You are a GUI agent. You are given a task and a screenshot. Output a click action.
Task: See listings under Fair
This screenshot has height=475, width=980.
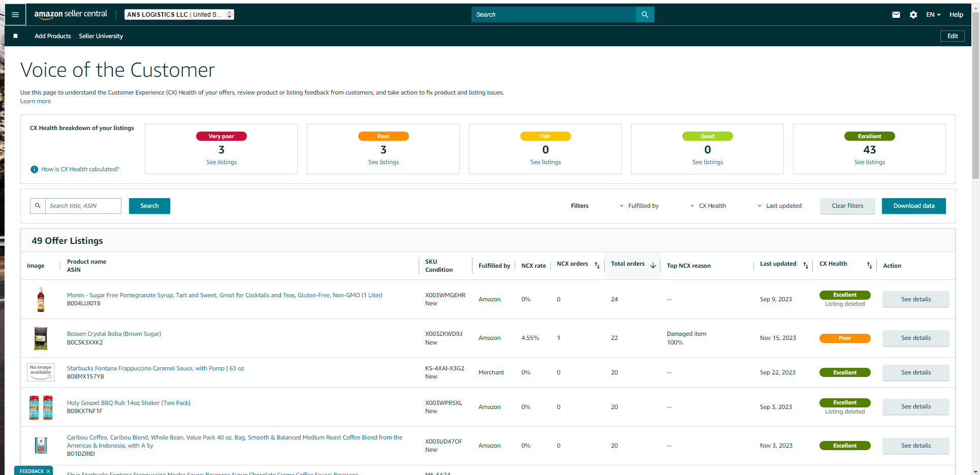546,162
